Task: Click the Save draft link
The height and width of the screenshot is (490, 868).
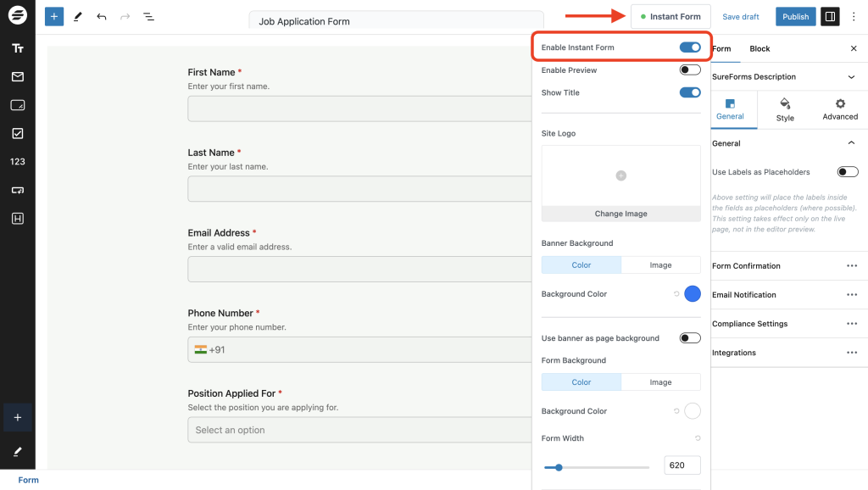Action: tap(741, 17)
